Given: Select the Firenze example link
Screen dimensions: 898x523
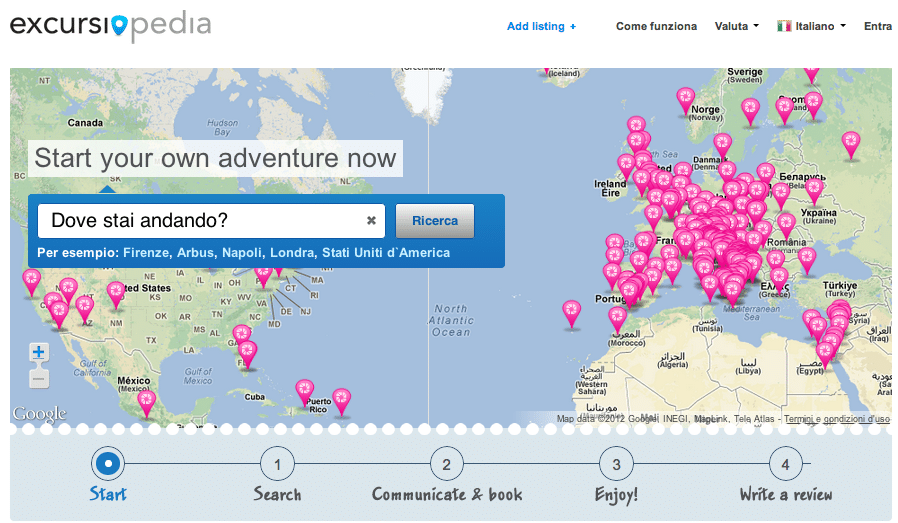Looking at the screenshot, I should pos(146,253).
